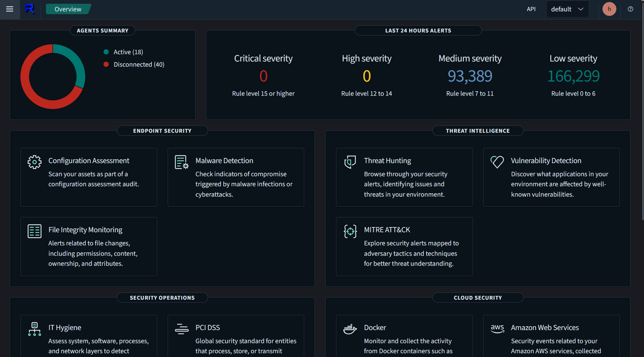
Task: Select the Overview breadcrumb tab
Action: (x=68, y=9)
